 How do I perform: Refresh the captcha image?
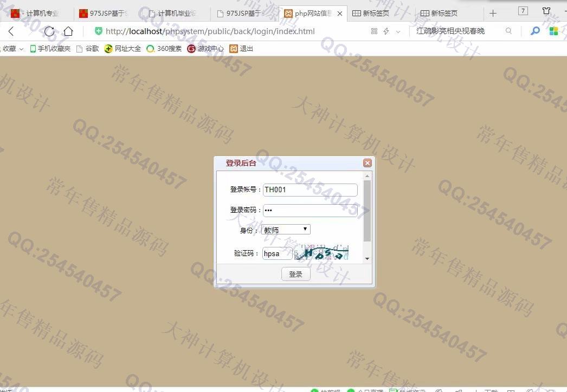coord(321,252)
